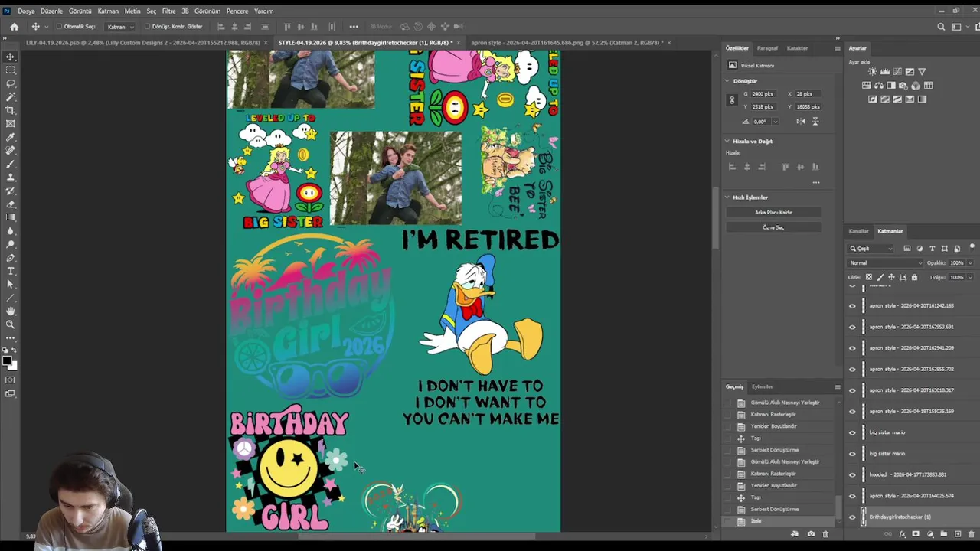Toggle lock all padlock icon in Kilitle

coord(914,277)
